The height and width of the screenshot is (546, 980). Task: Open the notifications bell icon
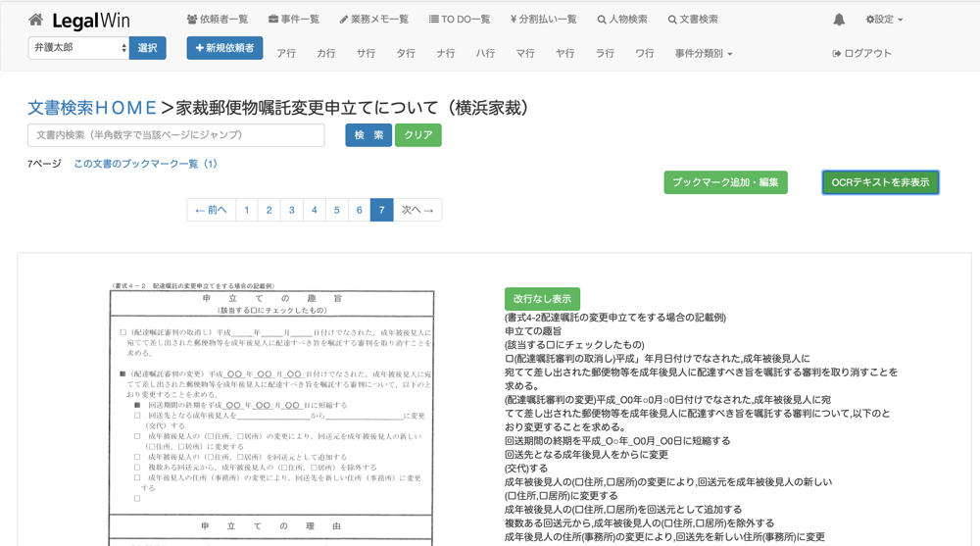tap(839, 20)
